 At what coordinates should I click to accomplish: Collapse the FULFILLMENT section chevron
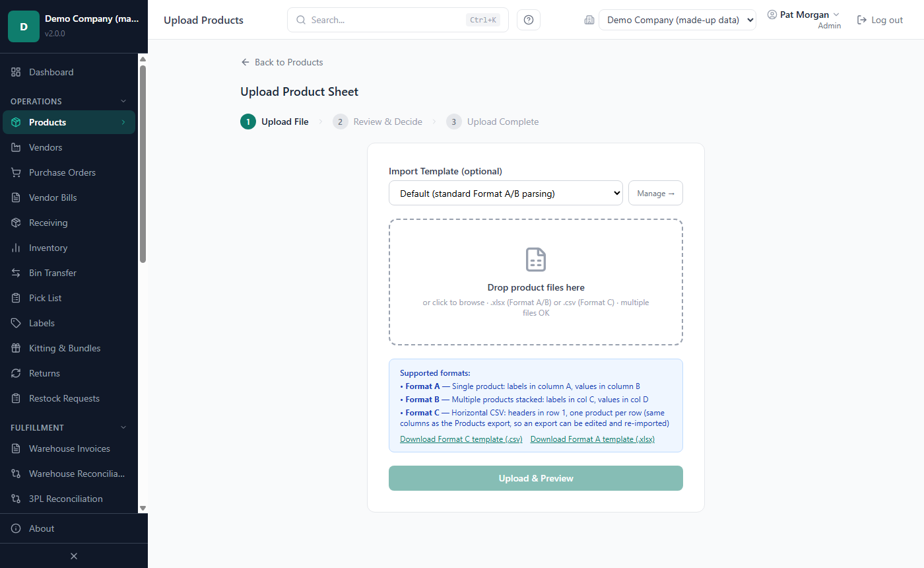pos(123,427)
